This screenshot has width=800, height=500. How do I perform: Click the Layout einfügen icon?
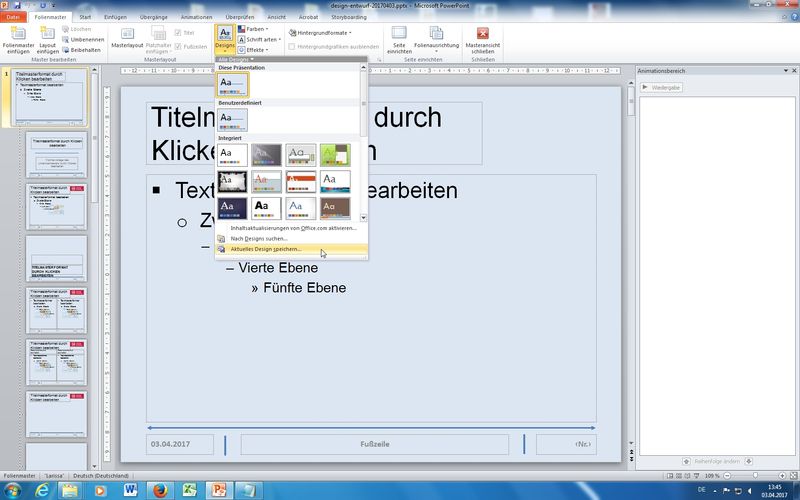[x=48, y=40]
